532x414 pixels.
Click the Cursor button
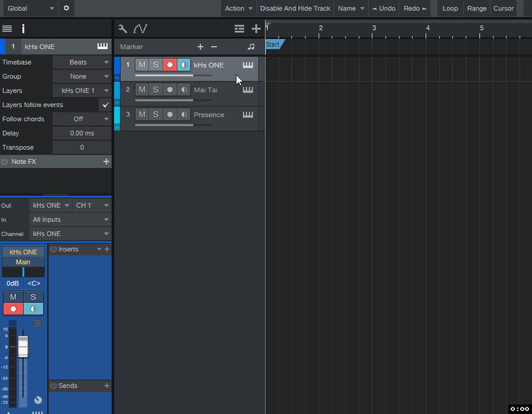point(504,8)
